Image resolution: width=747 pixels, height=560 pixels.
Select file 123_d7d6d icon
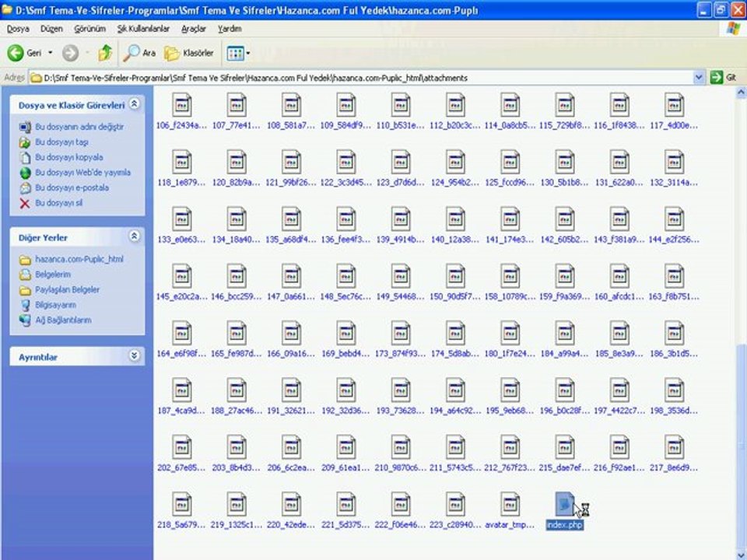point(400,162)
